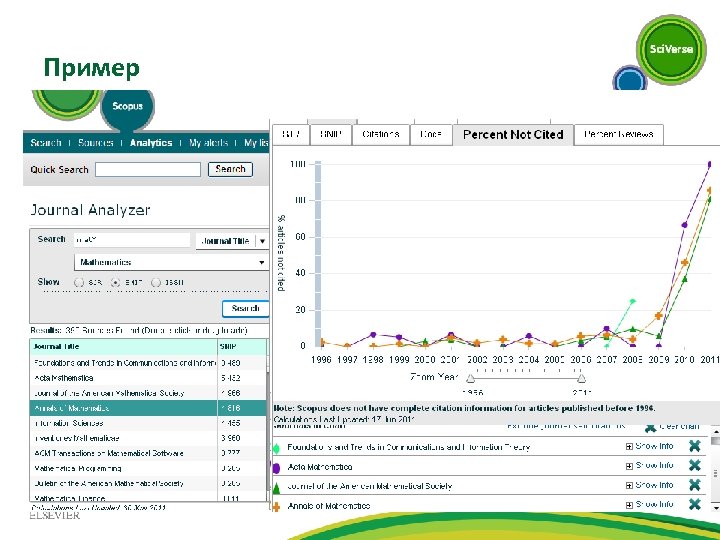Click scroll down arrow of journal legend list
The width and height of the screenshot is (720, 540).
click(715, 507)
